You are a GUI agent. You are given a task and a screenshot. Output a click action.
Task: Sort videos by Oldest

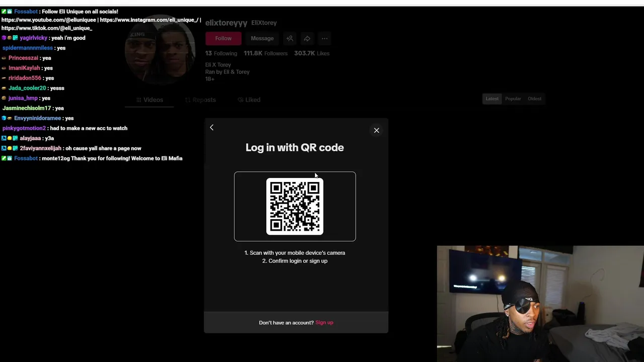pyautogui.click(x=534, y=99)
